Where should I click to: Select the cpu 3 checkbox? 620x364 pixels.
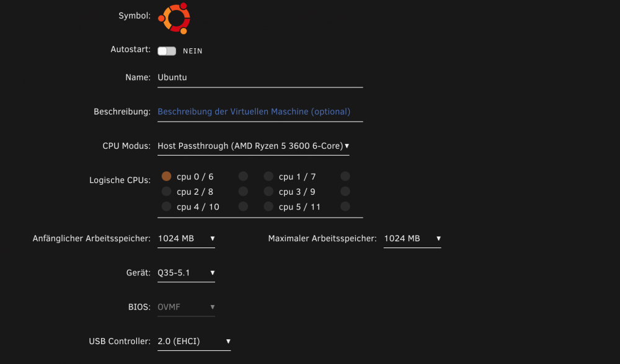tap(268, 192)
